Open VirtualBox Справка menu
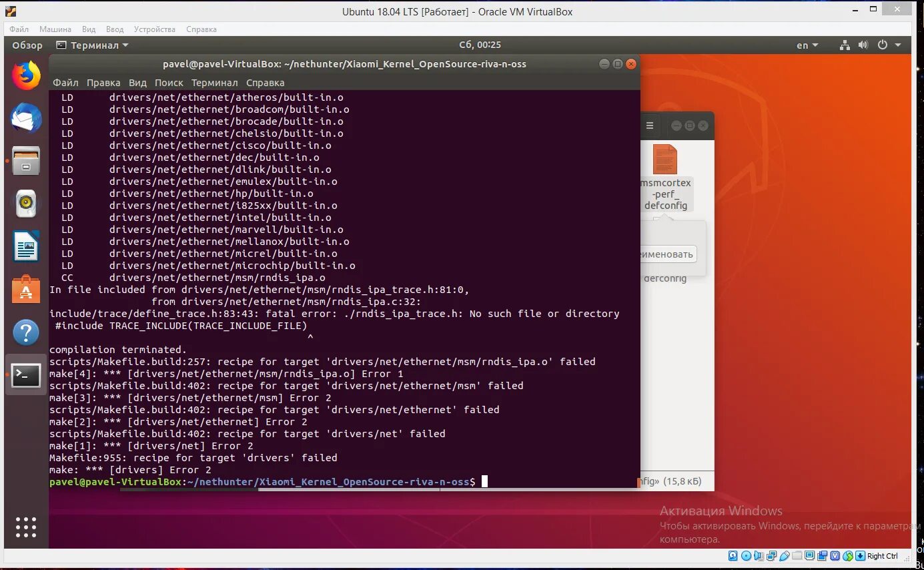Screen dimensions: 924x570 point(201,29)
